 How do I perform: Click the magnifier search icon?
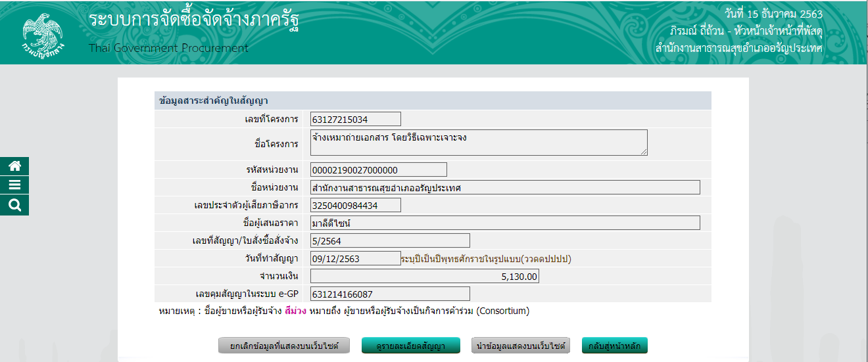point(14,206)
